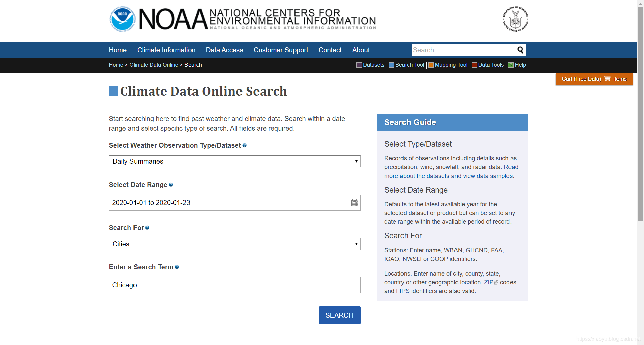Click the top site Search input field

pos(464,50)
